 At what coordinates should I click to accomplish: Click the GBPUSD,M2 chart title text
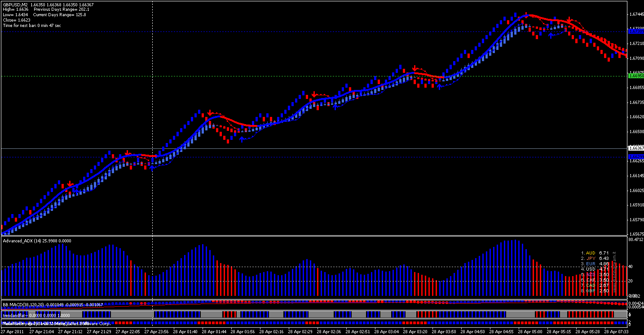click(x=15, y=4)
